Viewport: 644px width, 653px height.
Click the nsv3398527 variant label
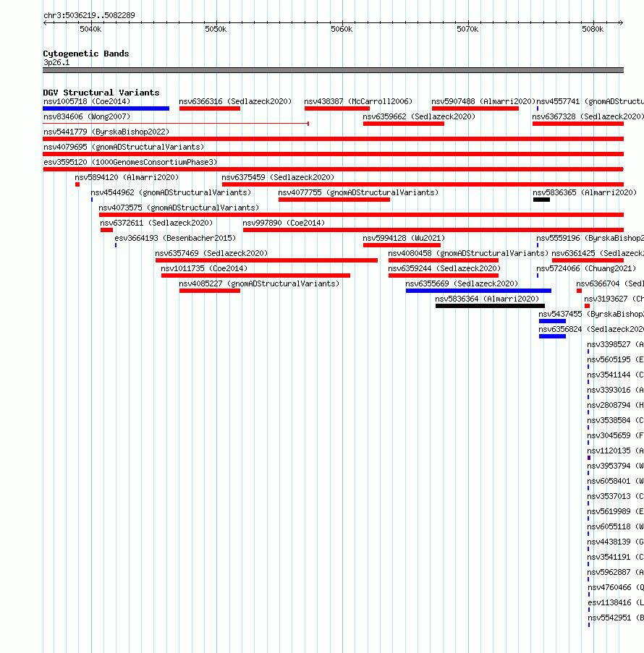(x=615, y=344)
